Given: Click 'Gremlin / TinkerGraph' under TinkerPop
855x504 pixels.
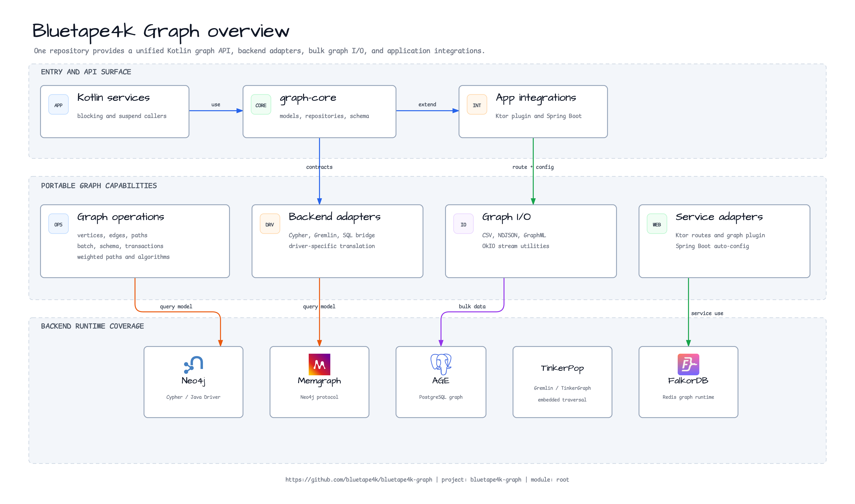Looking at the screenshot, I should (x=562, y=388).
